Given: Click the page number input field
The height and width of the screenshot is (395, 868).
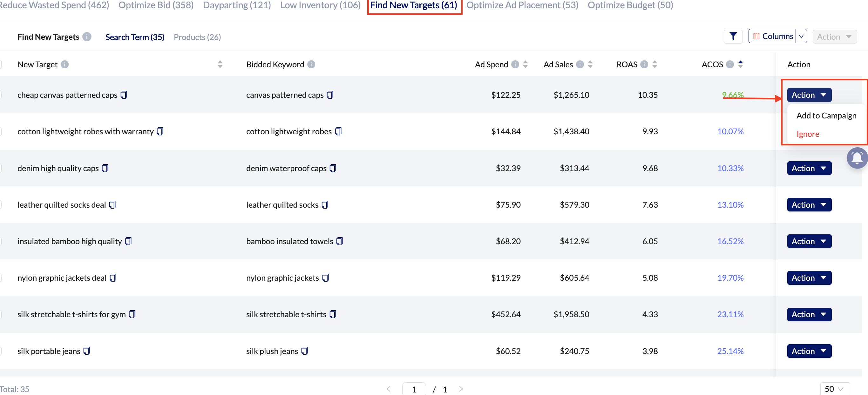Looking at the screenshot, I should (x=414, y=389).
